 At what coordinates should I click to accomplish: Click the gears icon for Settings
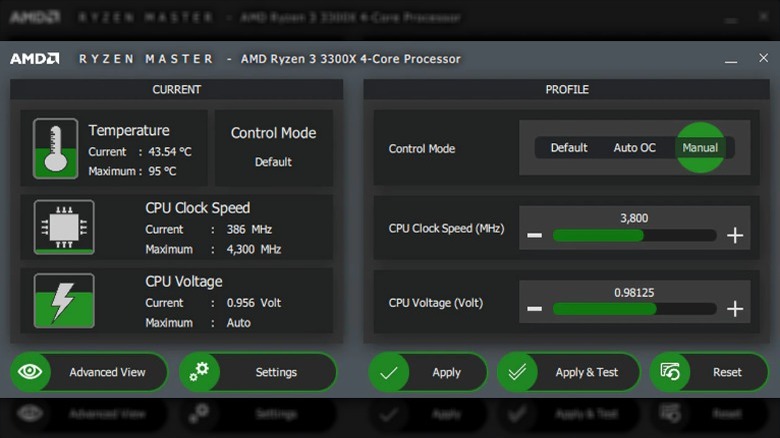coord(200,372)
